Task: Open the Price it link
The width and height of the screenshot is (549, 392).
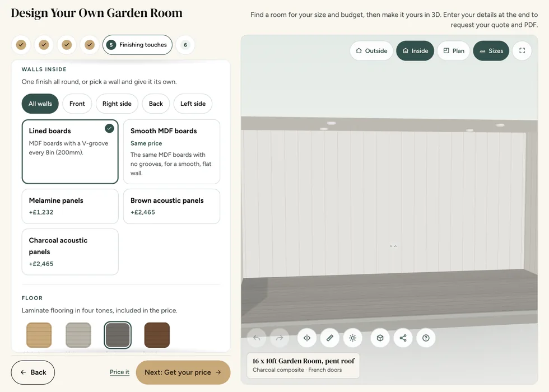Action: (119, 372)
